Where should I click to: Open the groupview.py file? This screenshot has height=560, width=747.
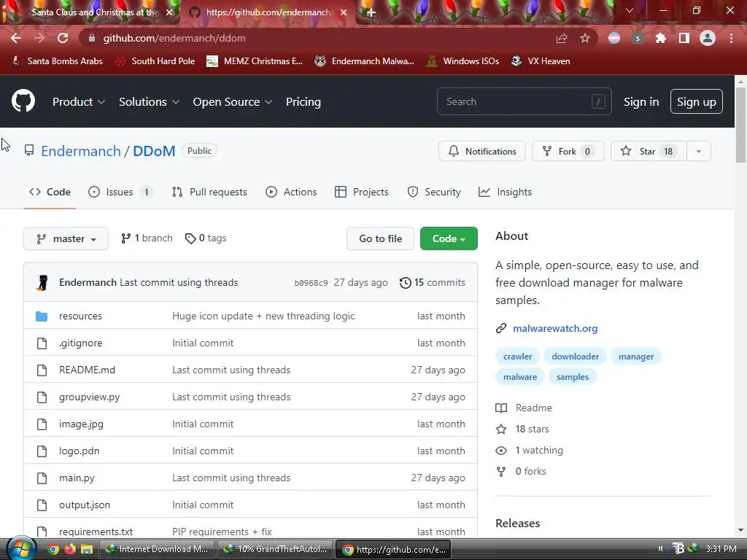(x=90, y=397)
